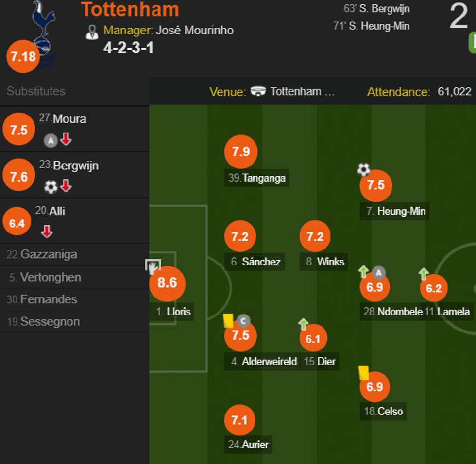
Task: Click the goal ball icon under Bergwijn
Action: coord(51,186)
